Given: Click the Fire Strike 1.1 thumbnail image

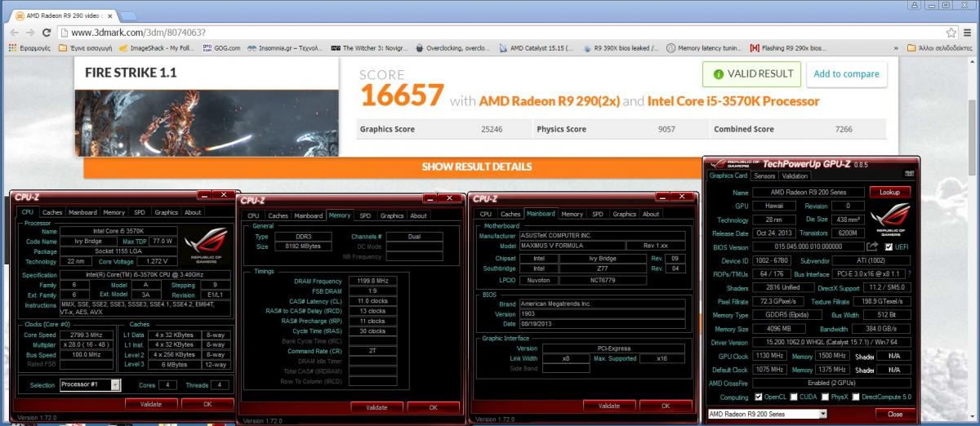Looking at the screenshot, I should [x=207, y=122].
